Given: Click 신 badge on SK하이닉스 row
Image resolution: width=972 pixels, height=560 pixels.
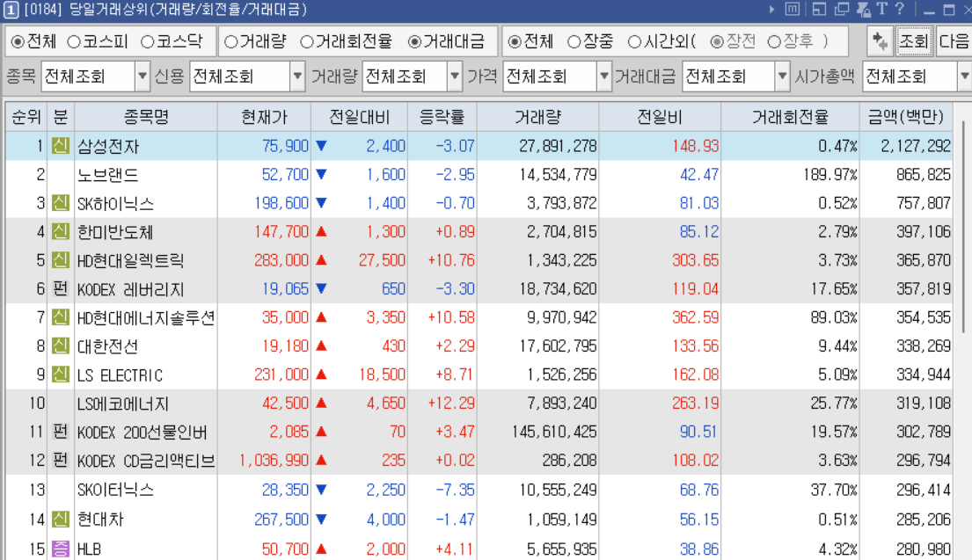Looking at the screenshot, I should coord(60,202).
